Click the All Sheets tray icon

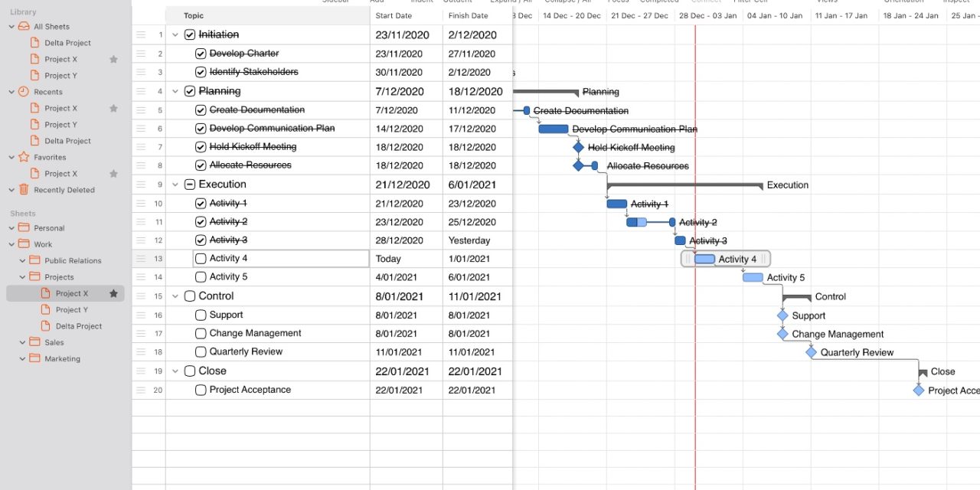click(x=24, y=27)
